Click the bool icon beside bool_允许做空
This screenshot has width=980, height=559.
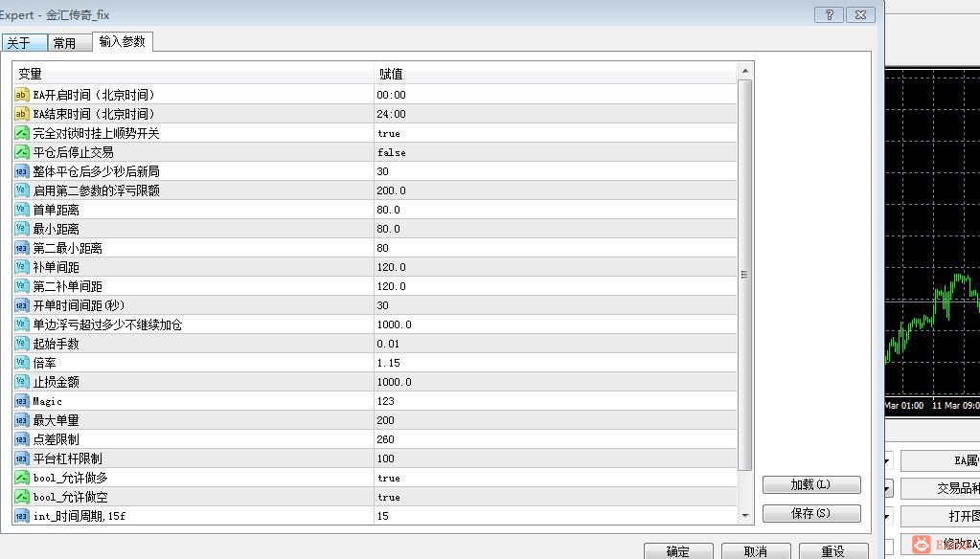point(21,497)
